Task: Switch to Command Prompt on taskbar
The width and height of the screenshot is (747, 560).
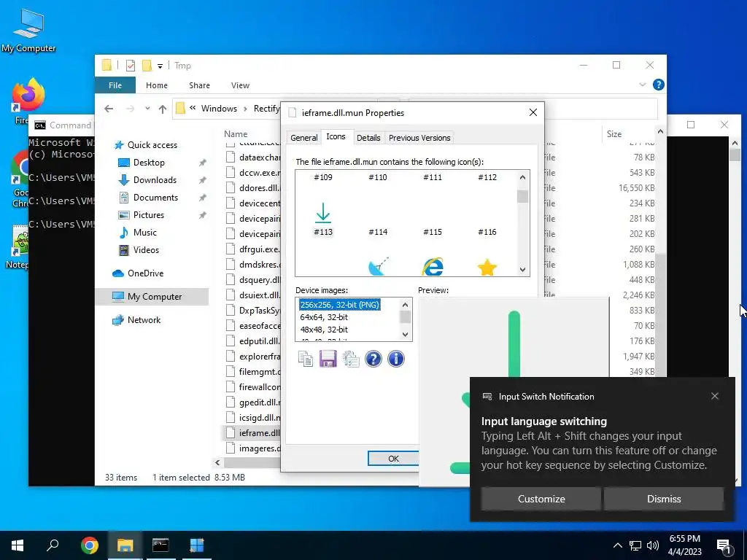Action: [x=160, y=545]
